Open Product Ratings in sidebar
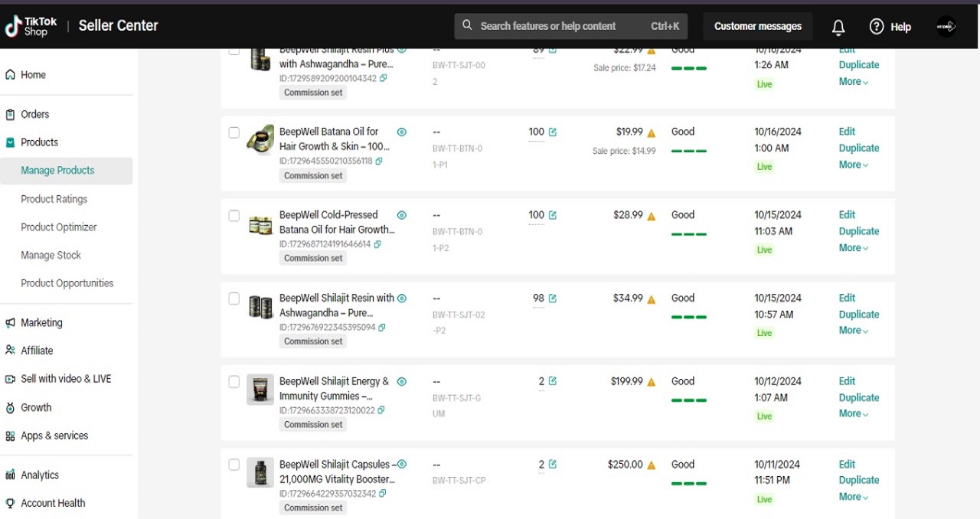The width and height of the screenshot is (980, 519). pyautogui.click(x=54, y=199)
